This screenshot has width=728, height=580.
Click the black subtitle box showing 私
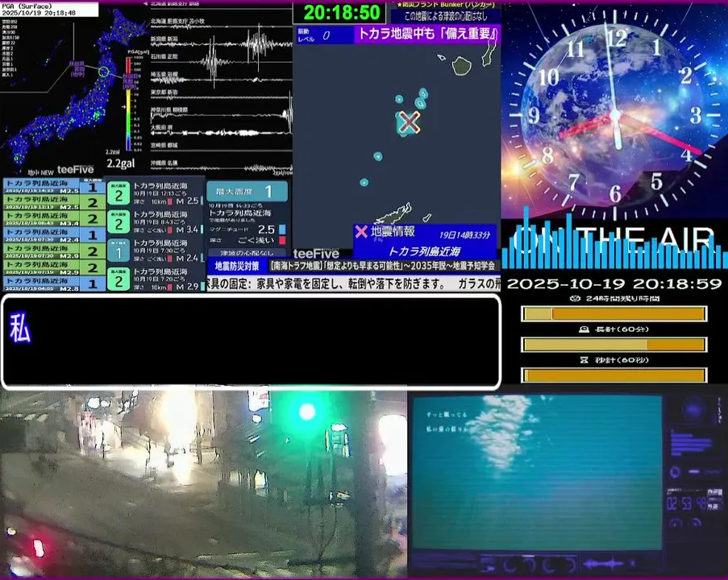pyautogui.click(x=252, y=342)
